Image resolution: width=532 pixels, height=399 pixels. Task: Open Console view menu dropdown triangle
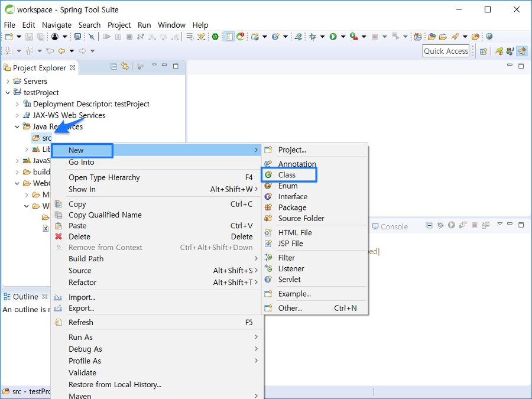[x=499, y=223]
